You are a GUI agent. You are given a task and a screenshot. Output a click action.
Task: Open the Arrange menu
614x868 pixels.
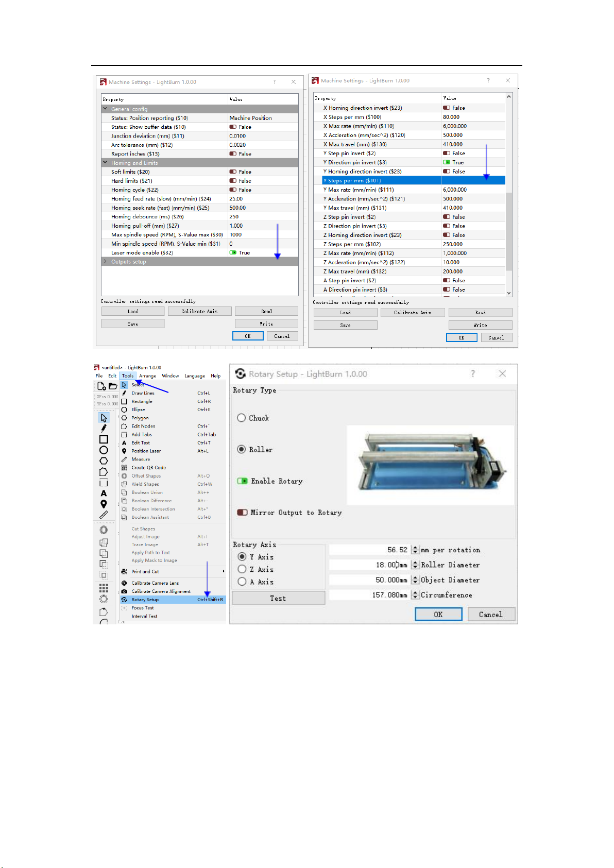pos(147,376)
